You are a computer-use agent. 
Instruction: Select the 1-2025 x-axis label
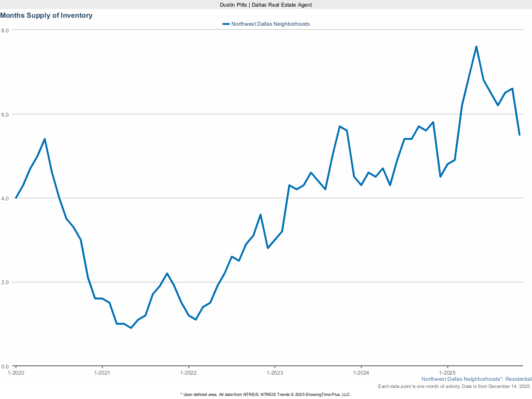coord(447,373)
